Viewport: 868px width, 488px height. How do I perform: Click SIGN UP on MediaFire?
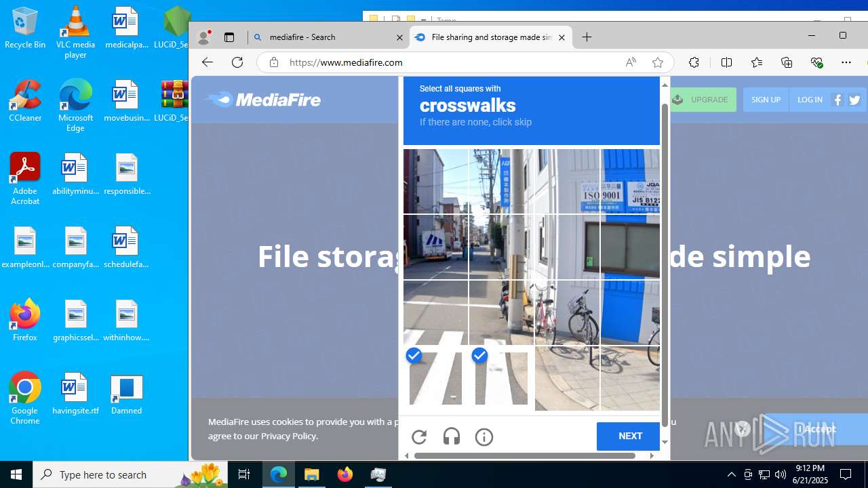(x=766, y=100)
